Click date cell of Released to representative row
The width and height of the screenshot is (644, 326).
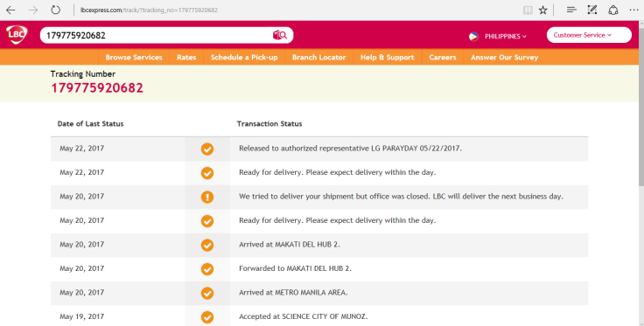[81, 149]
